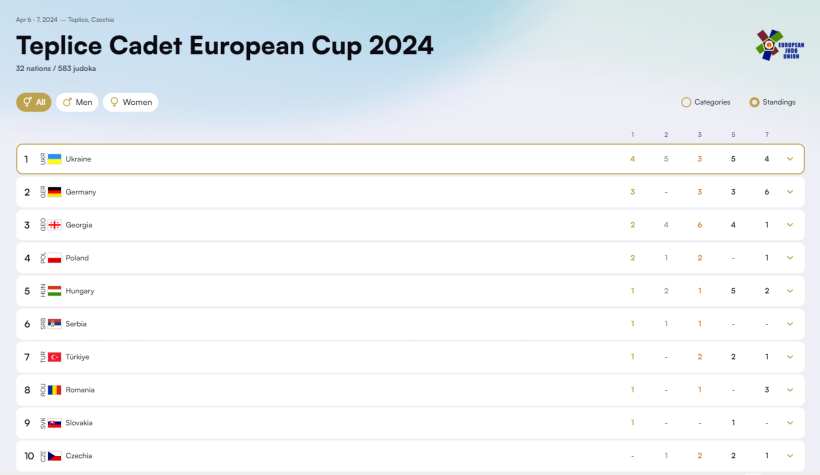
Task: Expand the Slovakia row chevron
Action: click(x=790, y=423)
